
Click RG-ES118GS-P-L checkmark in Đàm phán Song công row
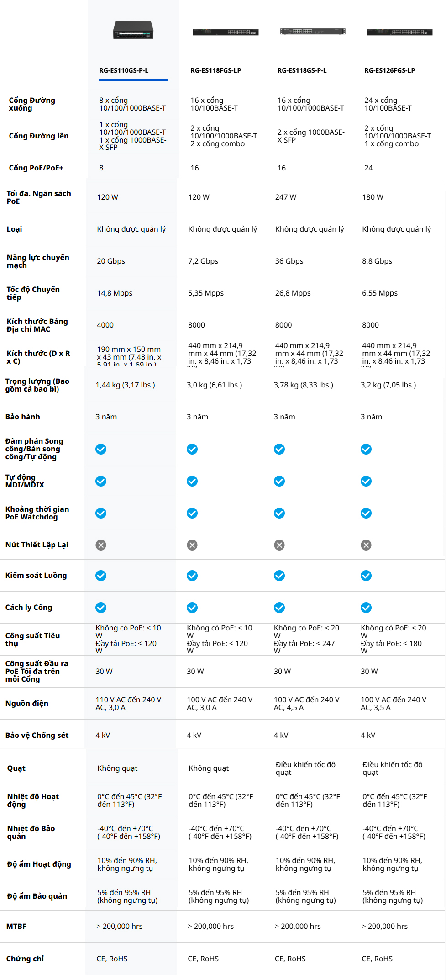pyautogui.click(x=279, y=449)
